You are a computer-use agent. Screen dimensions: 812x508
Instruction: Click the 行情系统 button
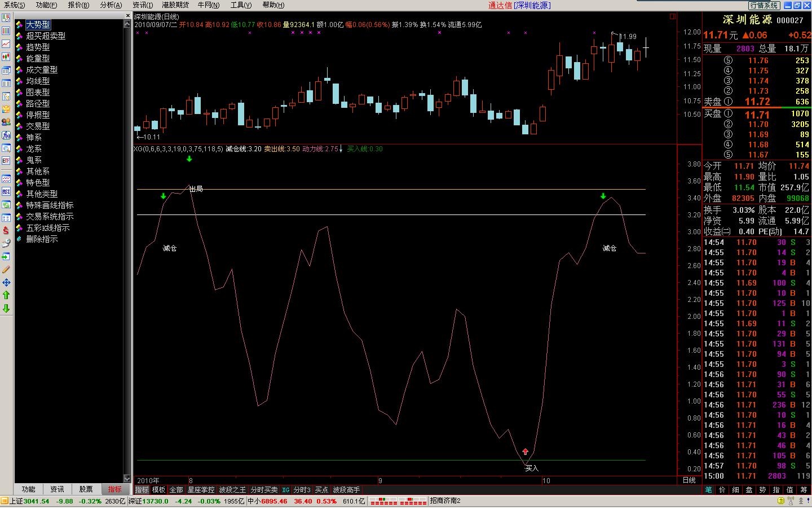tap(764, 5)
